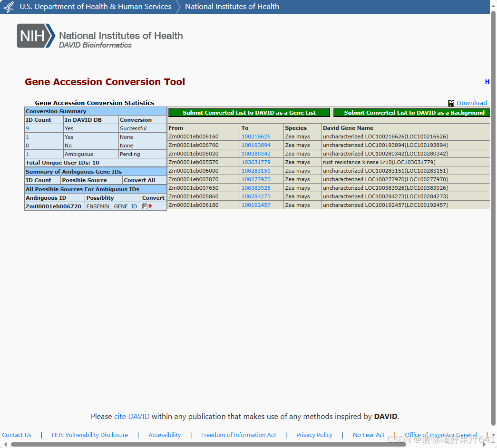Click Total Unique User IDs: 10 row
Image resolution: width=497 pixels, height=448 pixels.
point(96,163)
